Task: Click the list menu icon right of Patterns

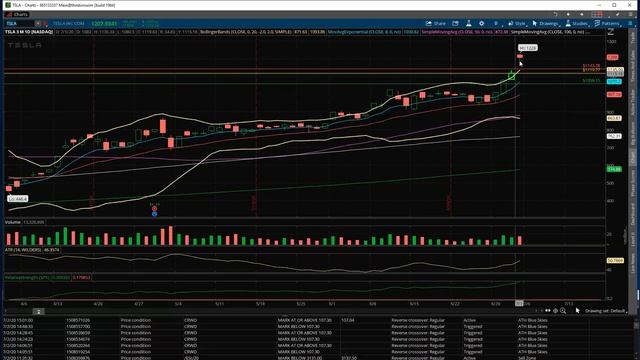Action: (x=630, y=24)
